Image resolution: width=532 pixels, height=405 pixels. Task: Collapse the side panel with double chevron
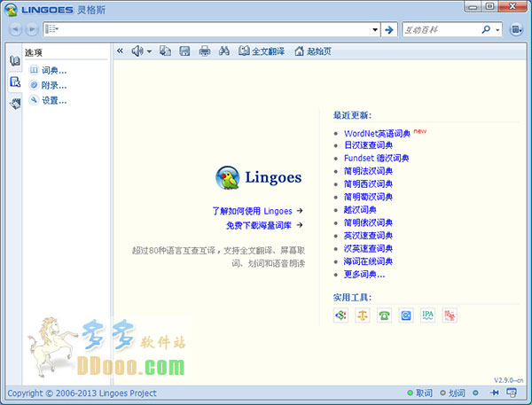pyautogui.click(x=120, y=51)
